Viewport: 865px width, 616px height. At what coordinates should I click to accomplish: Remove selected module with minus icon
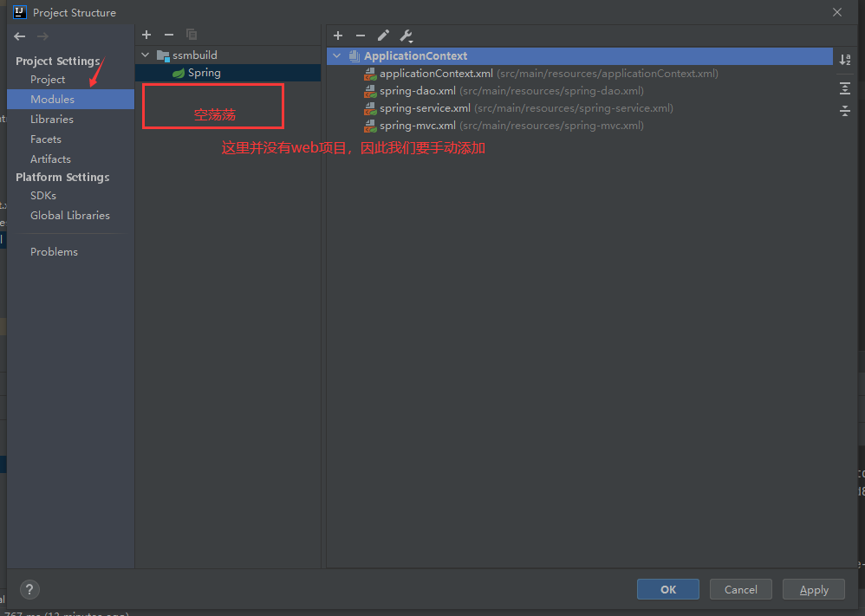pyautogui.click(x=169, y=35)
